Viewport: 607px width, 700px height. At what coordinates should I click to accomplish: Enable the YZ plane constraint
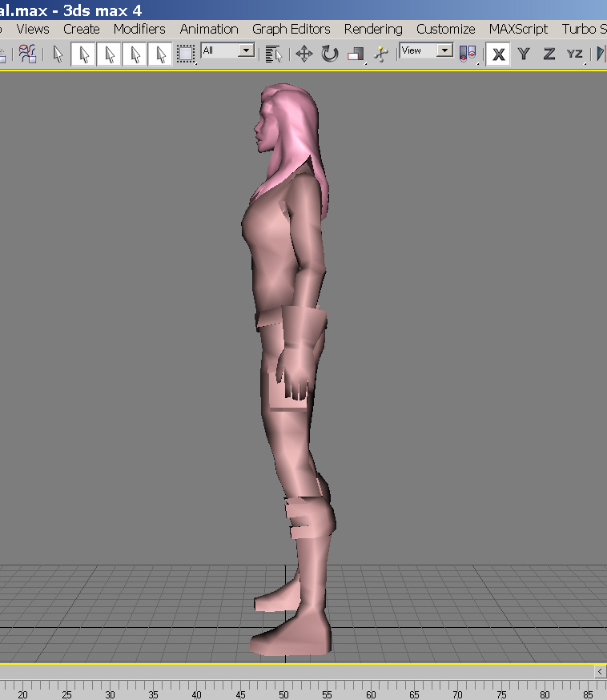[x=574, y=54]
